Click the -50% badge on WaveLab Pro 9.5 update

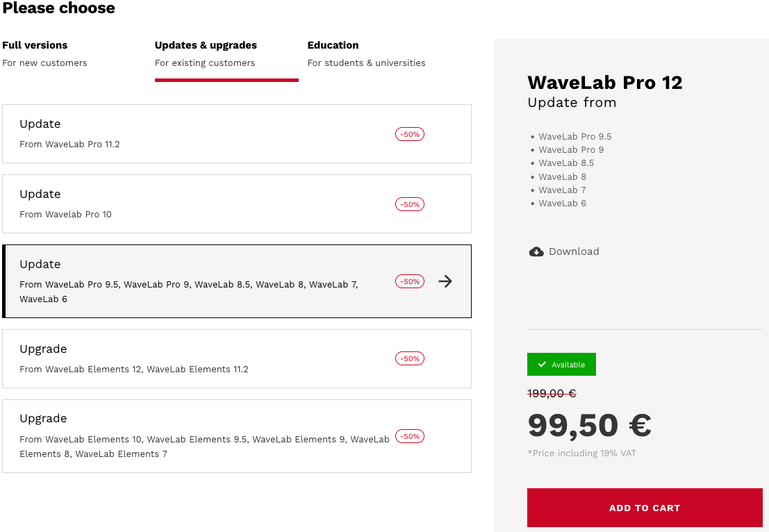pyautogui.click(x=410, y=281)
